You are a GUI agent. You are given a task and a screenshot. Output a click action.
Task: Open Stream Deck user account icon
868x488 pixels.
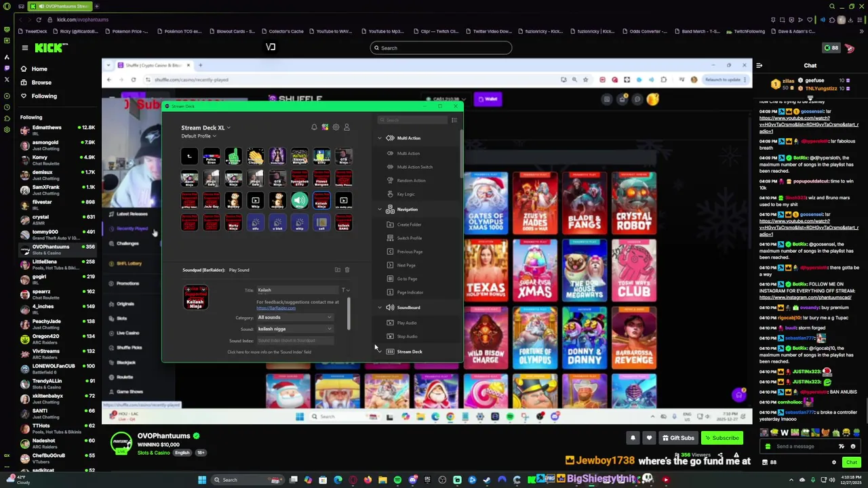[347, 127]
